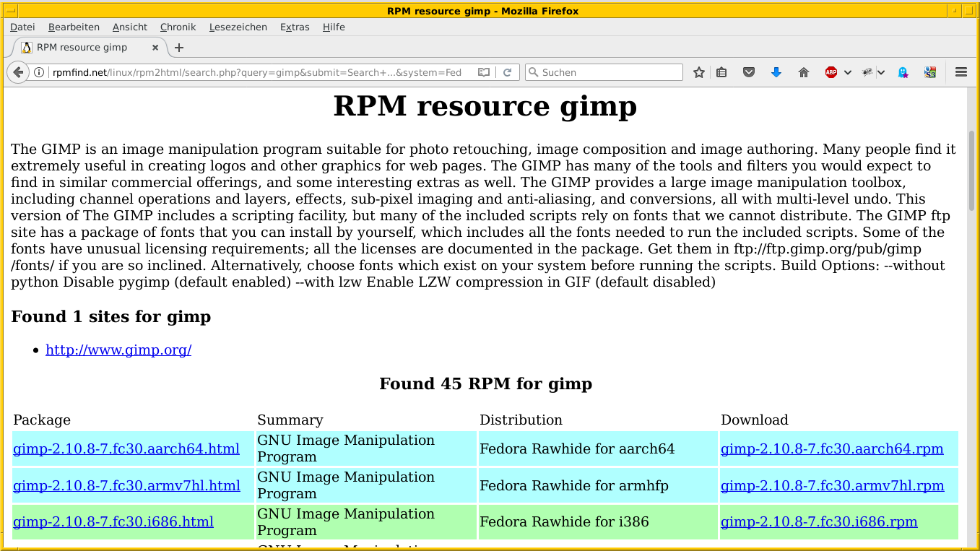Open the Bearbeiten menu
Viewport: 980px width, 551px height.
(x=74, y=27)
